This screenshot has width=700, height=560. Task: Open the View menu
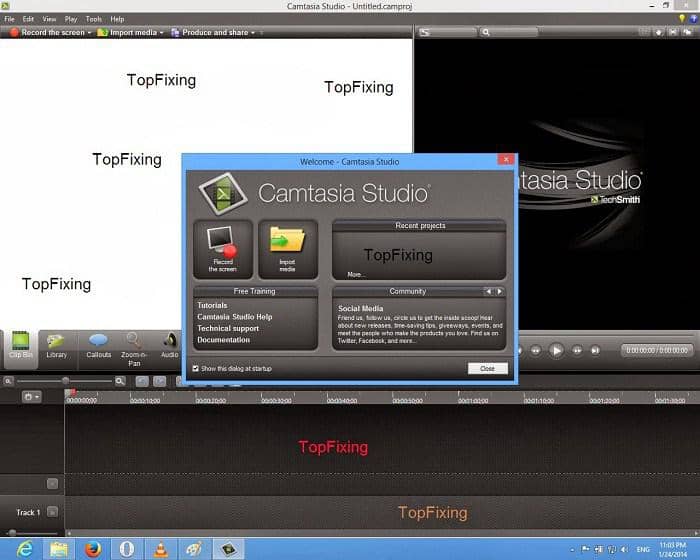point(49,19)
